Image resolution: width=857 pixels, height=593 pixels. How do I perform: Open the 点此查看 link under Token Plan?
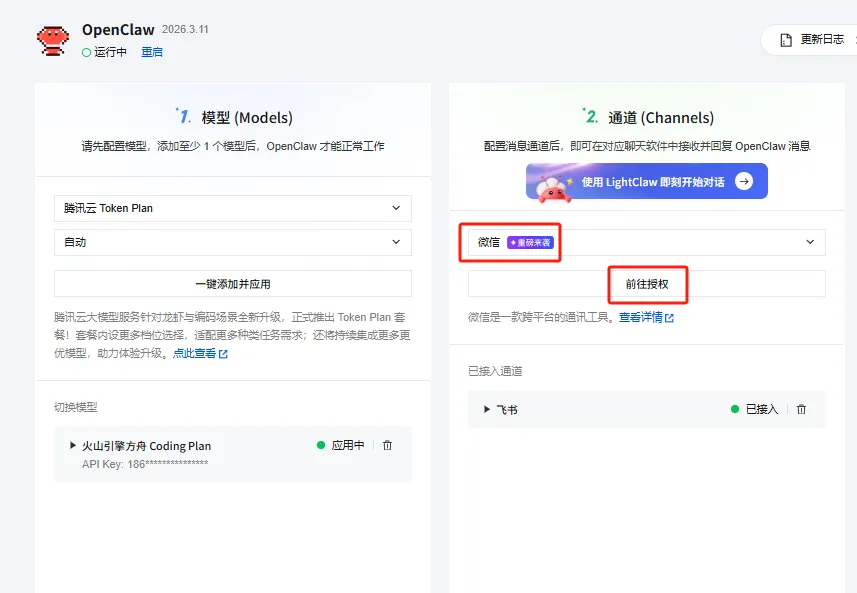200,354
